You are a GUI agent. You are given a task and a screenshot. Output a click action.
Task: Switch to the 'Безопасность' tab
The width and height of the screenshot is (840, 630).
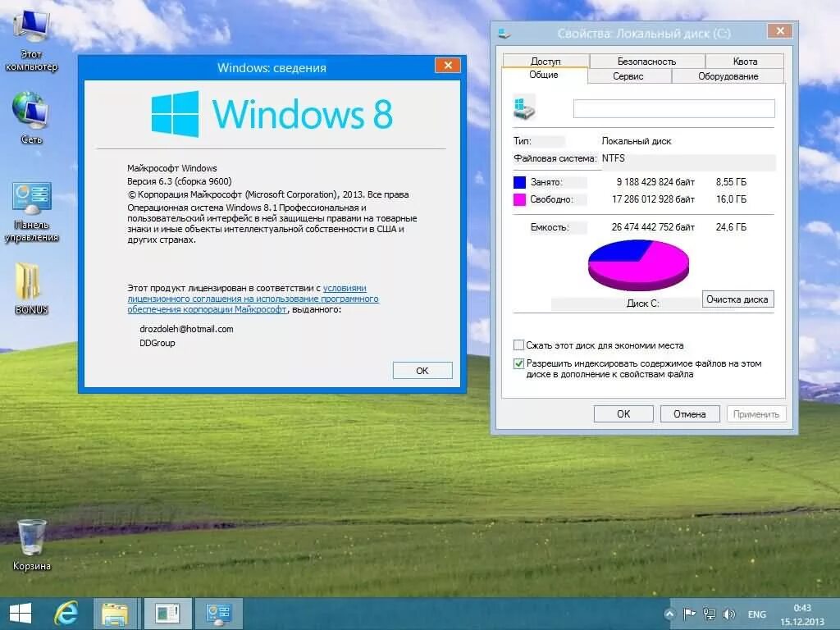(647, 61)
